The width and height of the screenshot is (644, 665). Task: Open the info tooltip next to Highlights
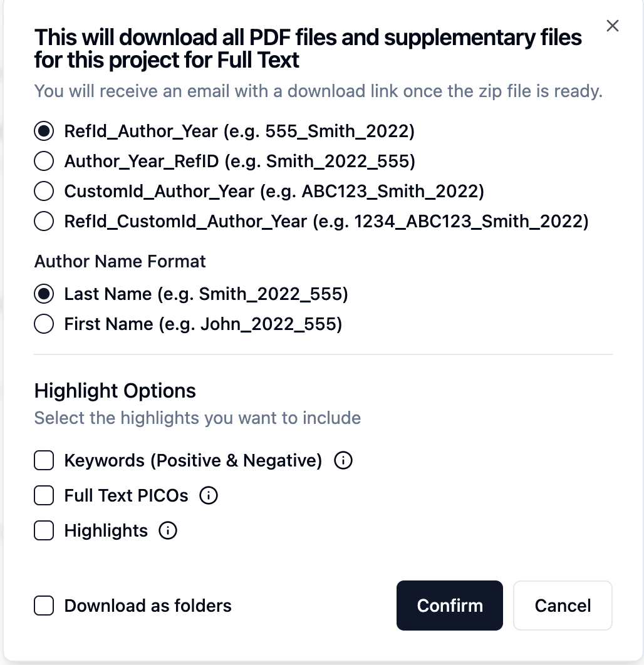point(168,531)
